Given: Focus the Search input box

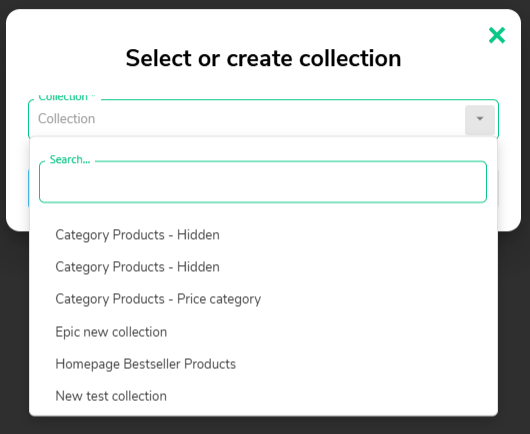Looking at the screenshot, I should coord(263,182).
